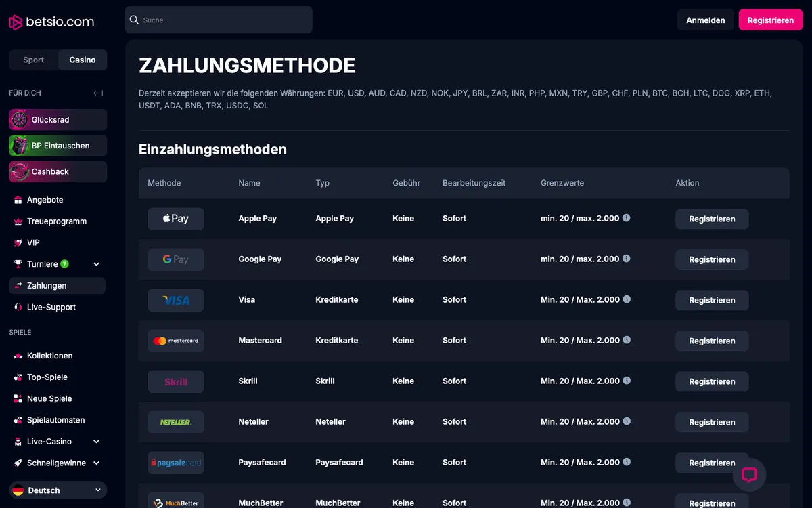Open Angebote from the sidebar
This screenshot has width=812, height=508.
click(45, 200)
